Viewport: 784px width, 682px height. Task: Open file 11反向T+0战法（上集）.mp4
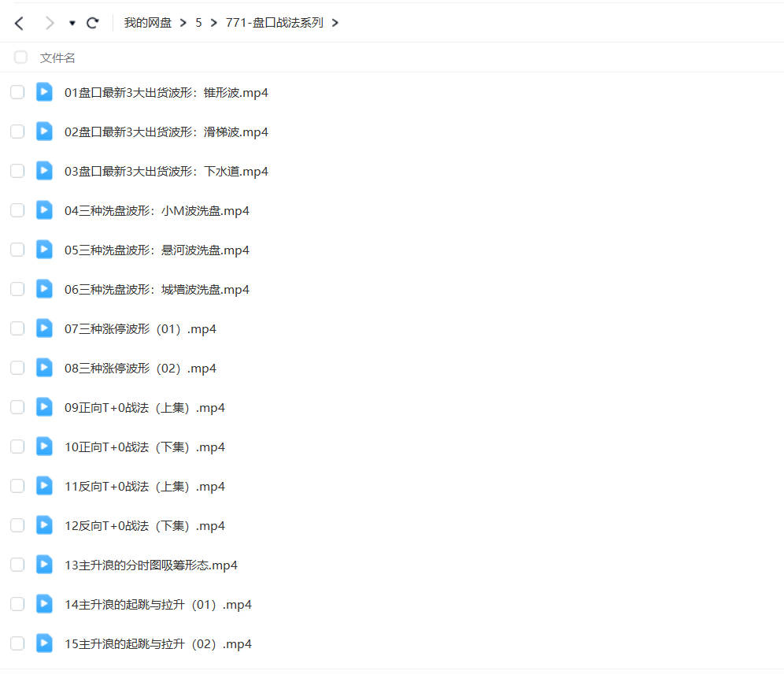[x=145, y=487]
